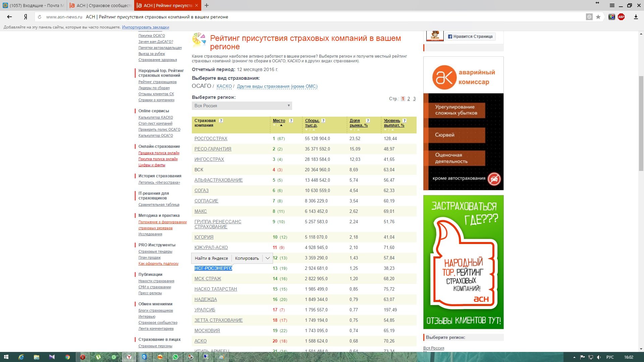
Task: Show hidden tray icons arrow
Action: pos(574,357)
